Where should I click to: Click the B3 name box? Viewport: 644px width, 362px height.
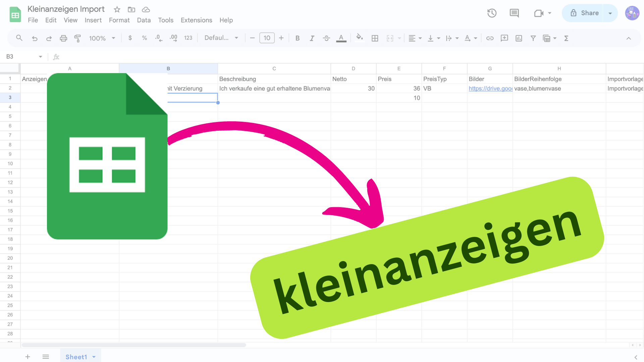[x=23, y=57]
